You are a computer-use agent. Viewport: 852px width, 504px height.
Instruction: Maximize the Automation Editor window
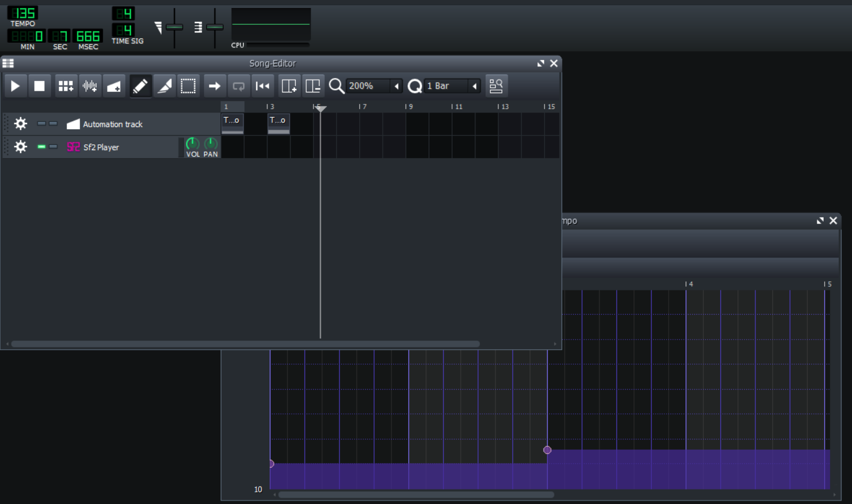click(820, 221)
